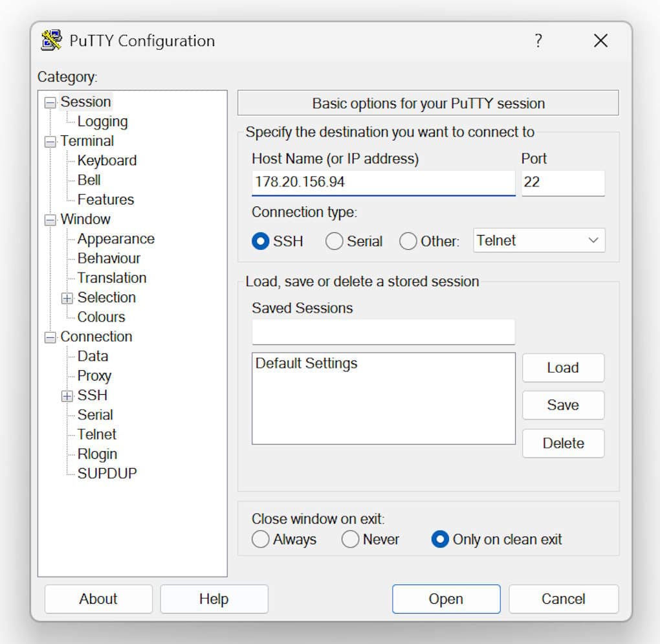Open Colours settings category
Image resolution: width=660 pixels, height=644 pixels.
click(x=101, y=317)
